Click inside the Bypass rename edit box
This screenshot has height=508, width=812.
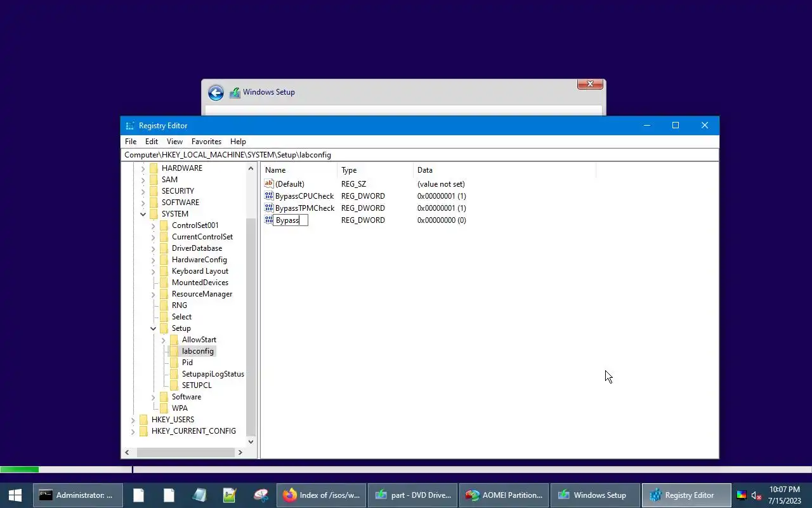(x=291, y=220)
